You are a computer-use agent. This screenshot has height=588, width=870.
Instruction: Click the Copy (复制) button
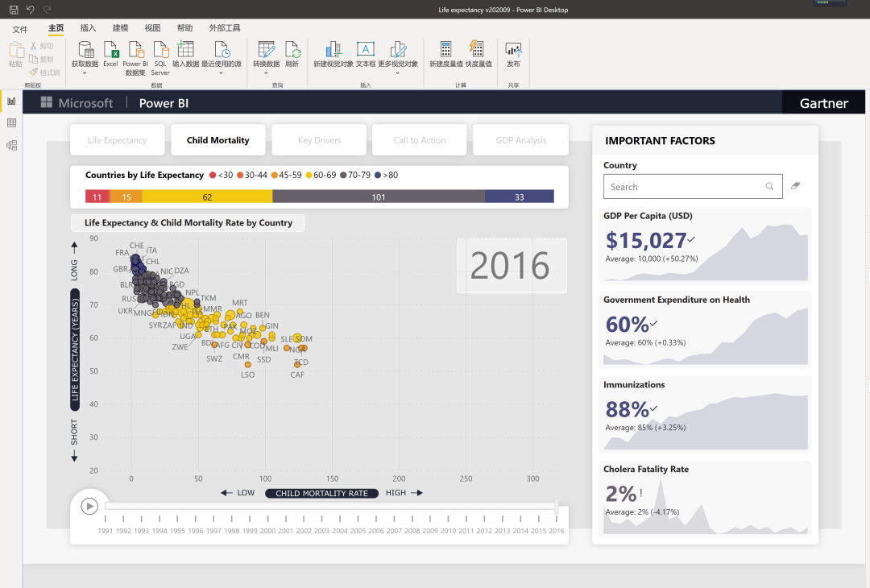pyautogui.click(x=42, y=60)
